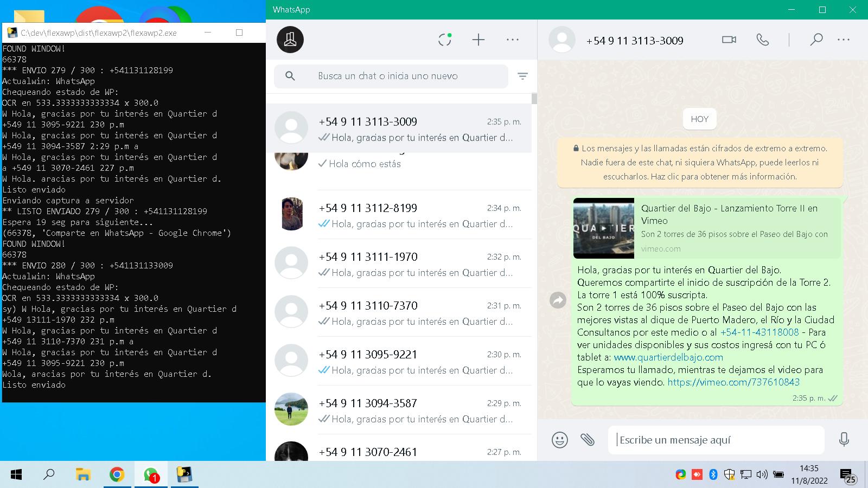Open chat list menu (three dots)
This screenshot has height=488, width=868.
tap(513, 40)
